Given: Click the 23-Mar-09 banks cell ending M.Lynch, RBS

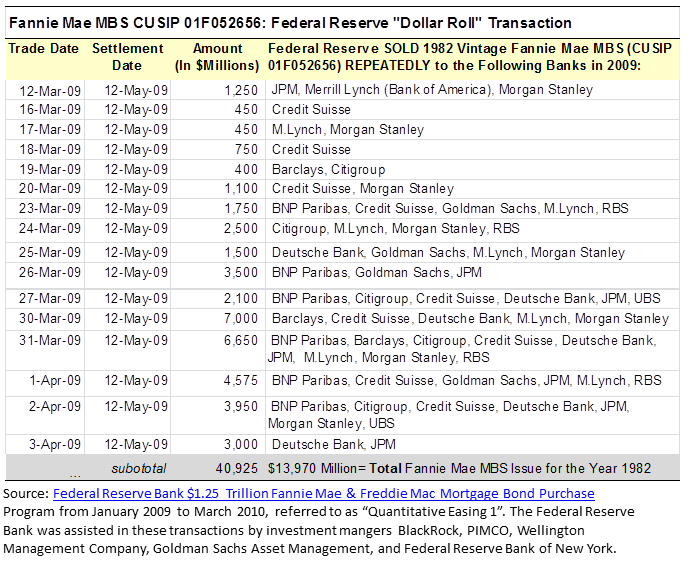Looking at the screenshot, I should 450,209.
